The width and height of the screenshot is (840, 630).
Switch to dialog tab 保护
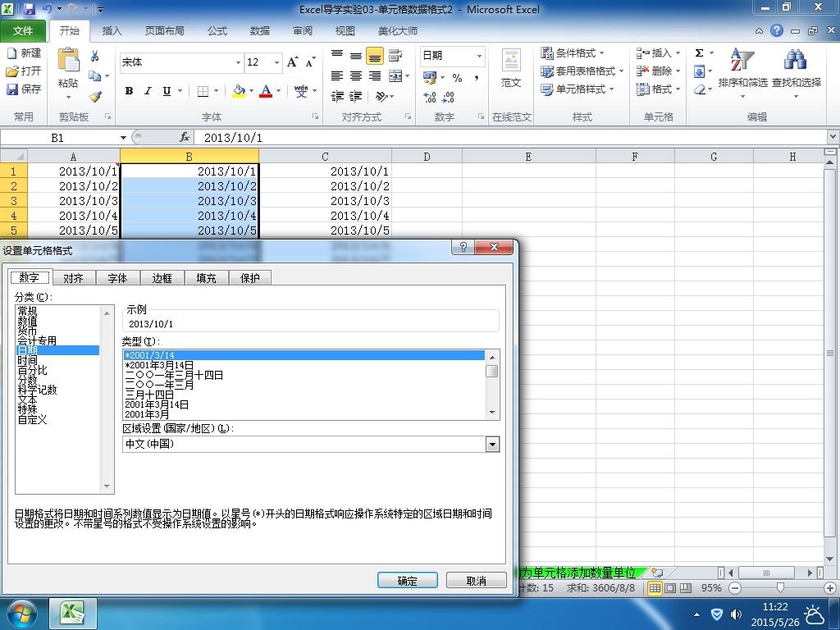click(249, 278)
